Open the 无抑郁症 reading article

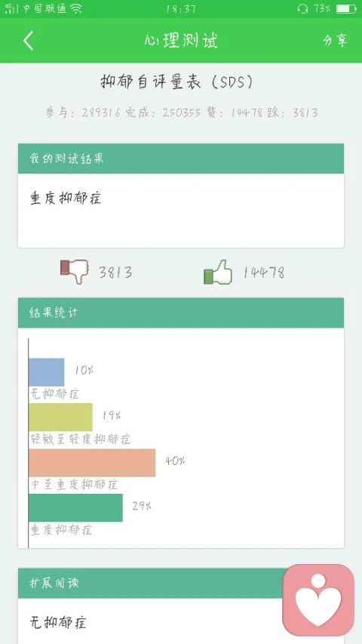point(58,623)
